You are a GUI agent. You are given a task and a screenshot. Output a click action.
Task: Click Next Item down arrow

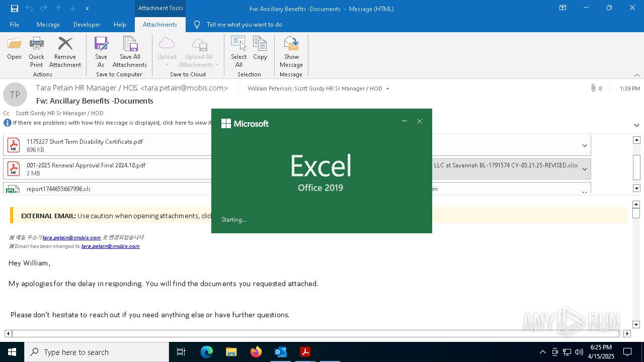click(73, 8)
